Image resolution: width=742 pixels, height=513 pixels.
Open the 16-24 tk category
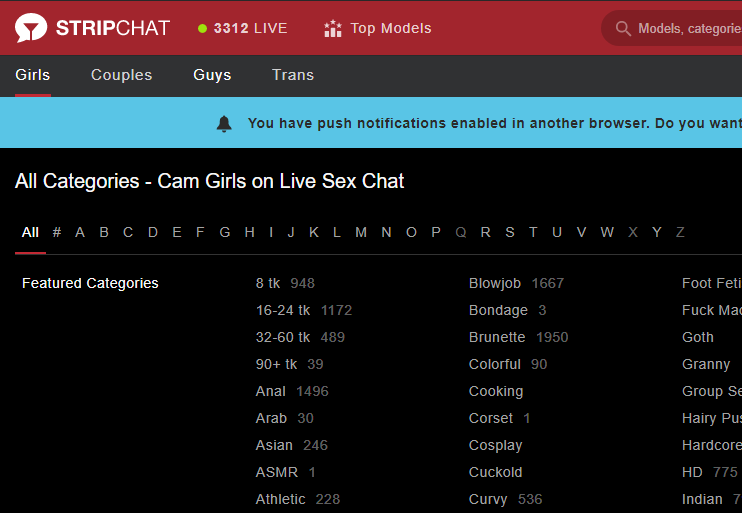coord(283,310)
